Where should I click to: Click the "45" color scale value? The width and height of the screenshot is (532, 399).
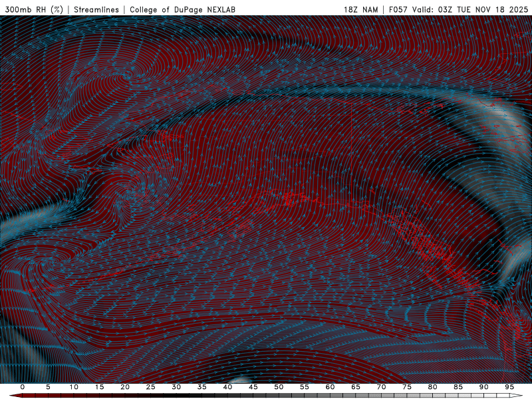point(253,387)
